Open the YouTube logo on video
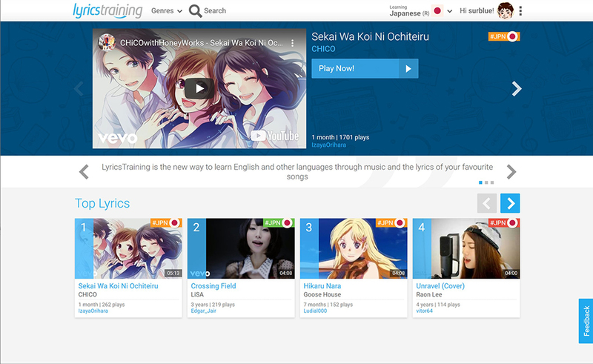 [x=275, y=136]
